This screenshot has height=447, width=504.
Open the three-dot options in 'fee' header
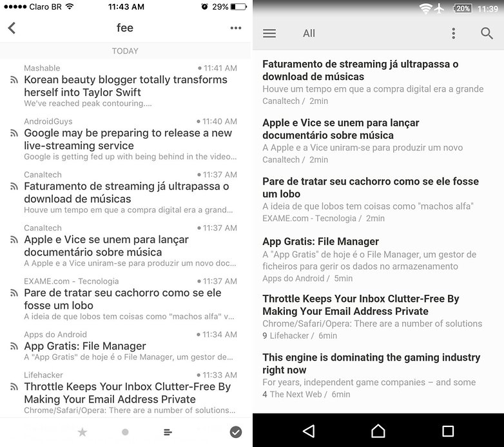[236, 28]
